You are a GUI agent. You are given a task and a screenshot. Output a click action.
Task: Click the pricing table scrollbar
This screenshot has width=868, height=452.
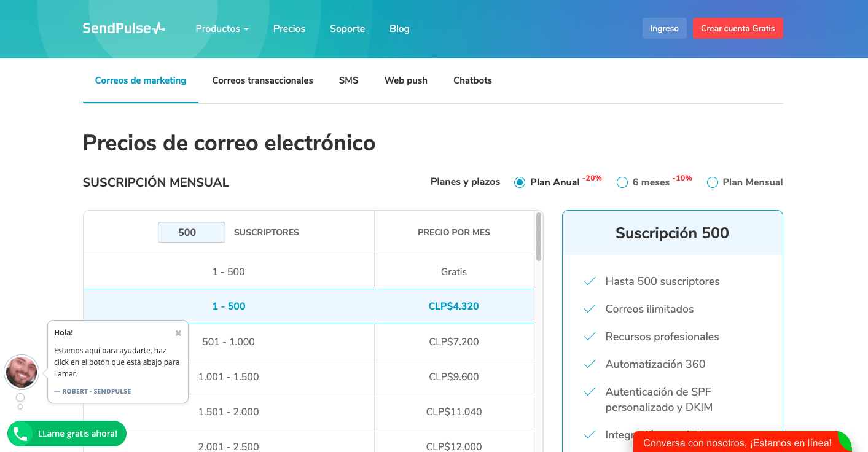(539, 236)
